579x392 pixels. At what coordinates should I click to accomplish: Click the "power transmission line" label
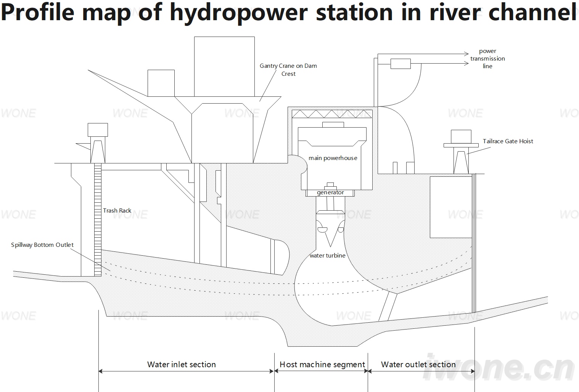coord(487,59)
